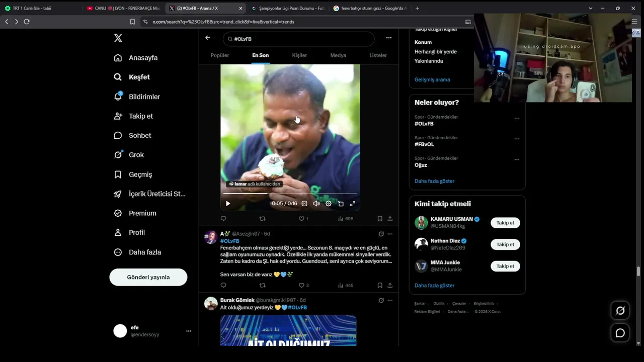Click the Gönderi yayınla button
Screen dimensions: 644x362
coord(148,277)
